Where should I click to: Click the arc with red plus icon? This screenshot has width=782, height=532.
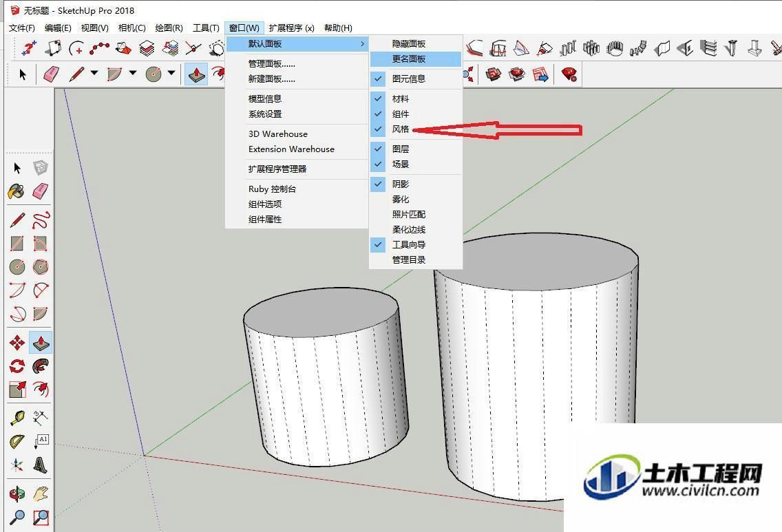tap(76, 48)
